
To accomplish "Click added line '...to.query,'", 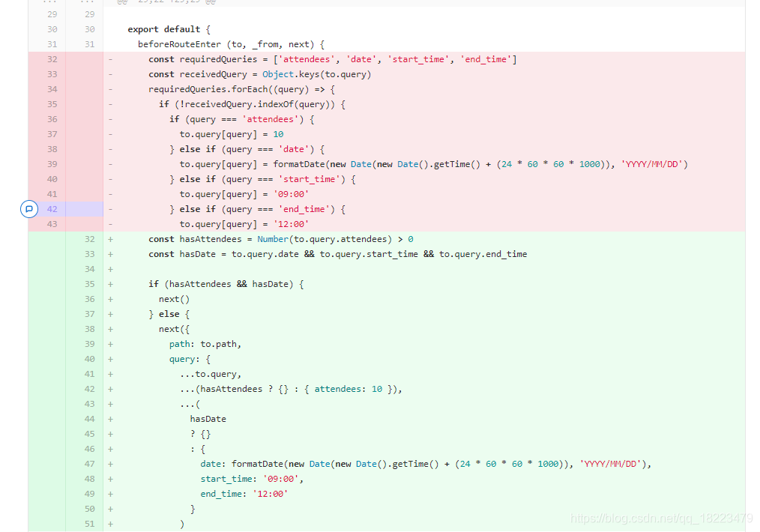I will 211,374.
